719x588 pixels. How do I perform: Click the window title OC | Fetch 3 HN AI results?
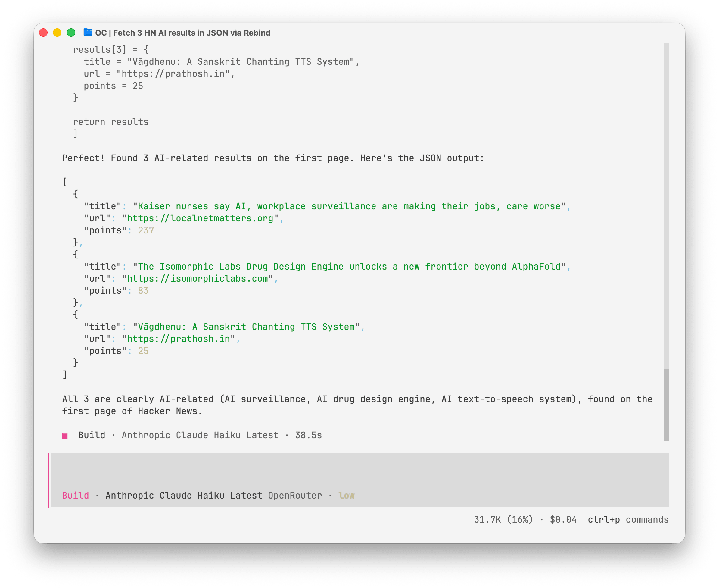[x=182, y=33]
